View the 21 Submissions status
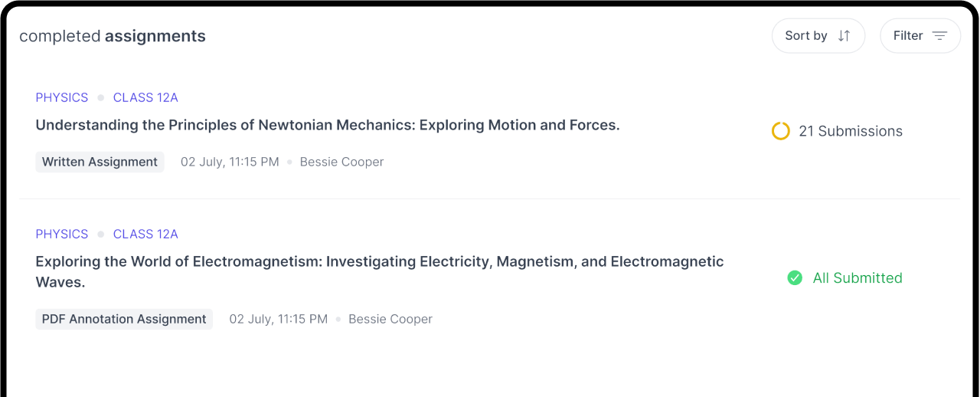Image resolution: width=980 pixels, height=397 pixels. click(837, 131)
